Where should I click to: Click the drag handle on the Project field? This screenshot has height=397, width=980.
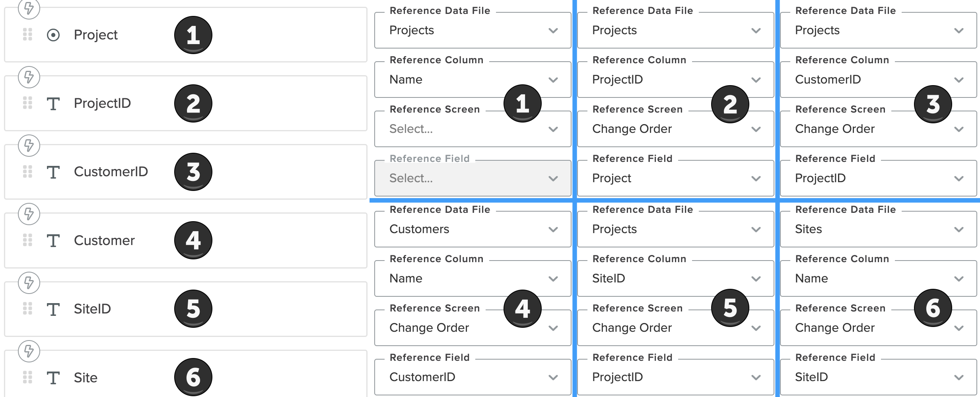click(x=27, y=35)
